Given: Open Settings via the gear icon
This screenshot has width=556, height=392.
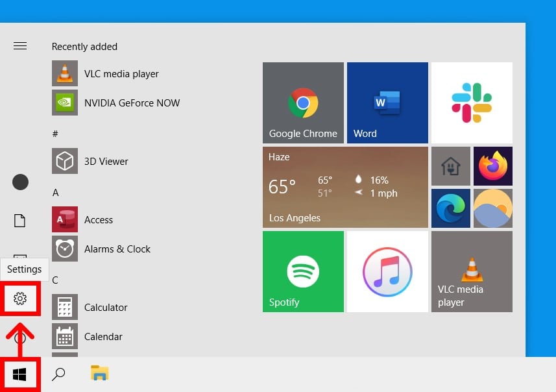Looking at the screenshot, I should [20, 299].
